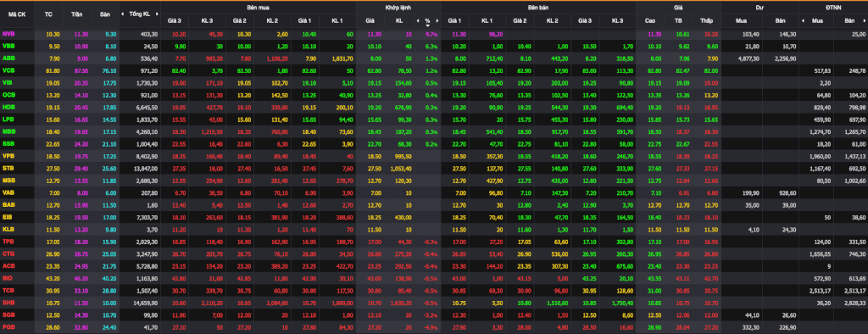The height and width of the screenshot is (334, 868).
Task: Click the Trần ceiling price header
Action: [x=76, y=14]
